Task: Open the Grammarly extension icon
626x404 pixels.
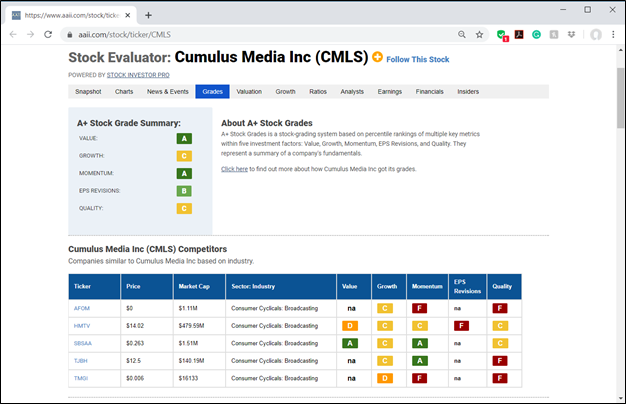Action: click(x=536, y=34)
